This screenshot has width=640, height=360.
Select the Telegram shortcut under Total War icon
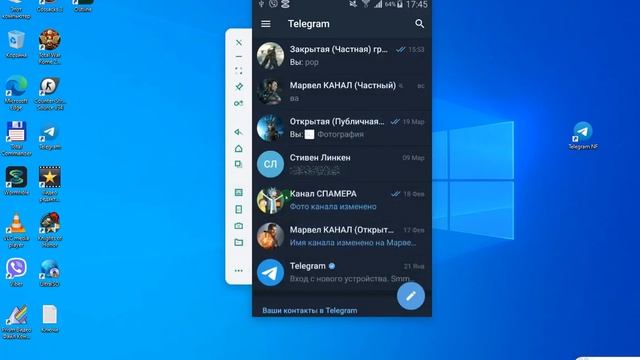click(50, 137)
